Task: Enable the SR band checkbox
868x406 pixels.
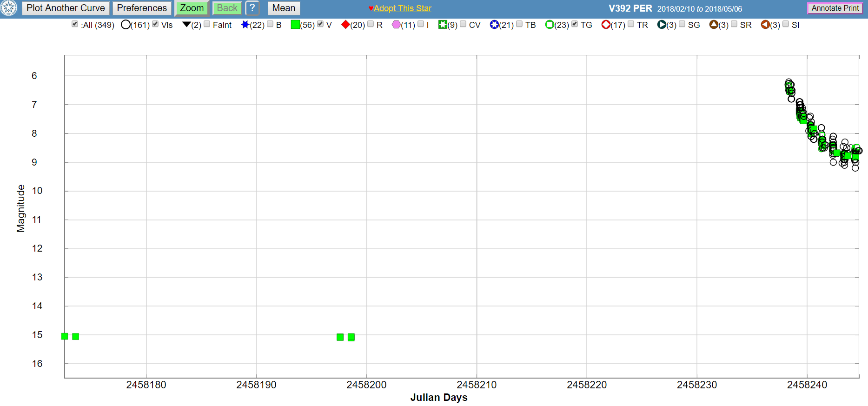Action: point(734,24)
